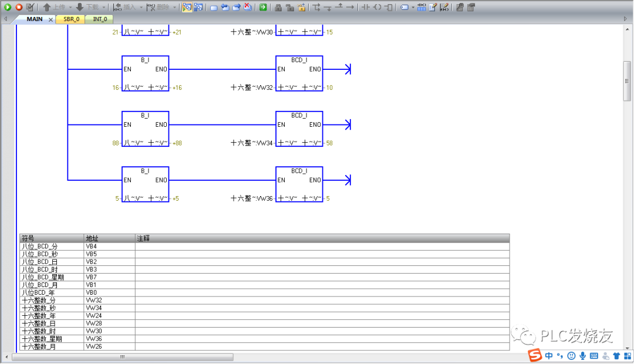
Task: Click the POU protection key icon
Action: pyautogui.click(x=460, y=7)
